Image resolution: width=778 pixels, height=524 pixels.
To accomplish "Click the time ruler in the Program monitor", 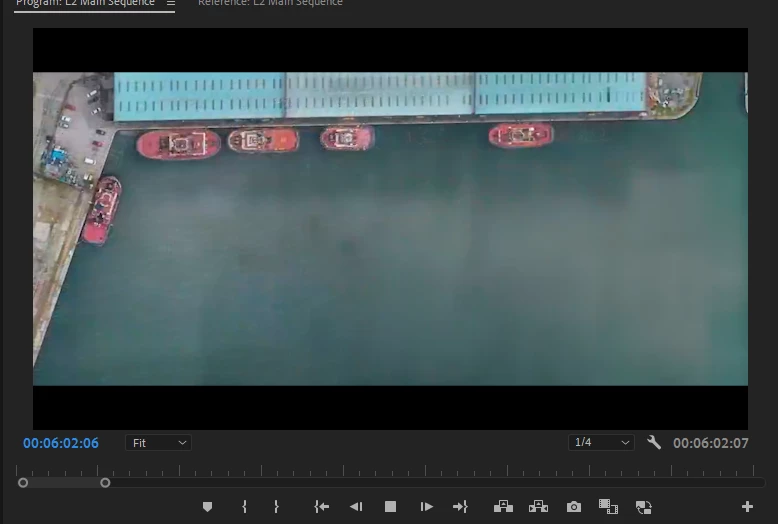I will tap(385, 470).
